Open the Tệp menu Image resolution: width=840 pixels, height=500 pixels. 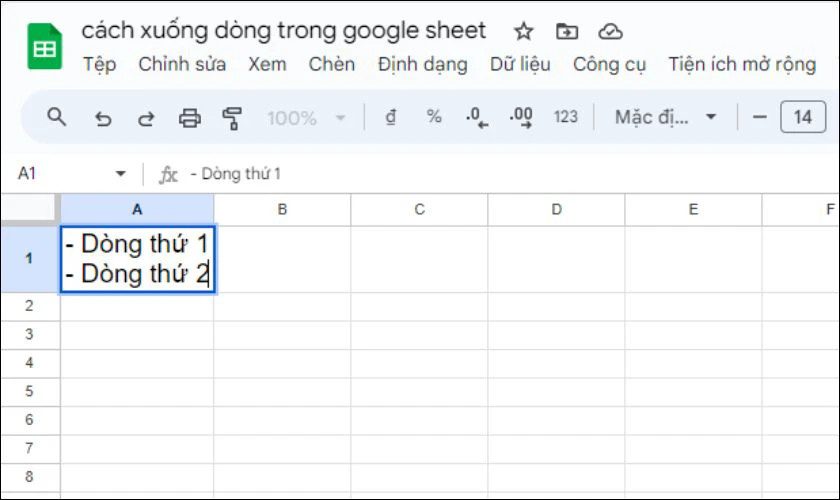tap(99, 65)
